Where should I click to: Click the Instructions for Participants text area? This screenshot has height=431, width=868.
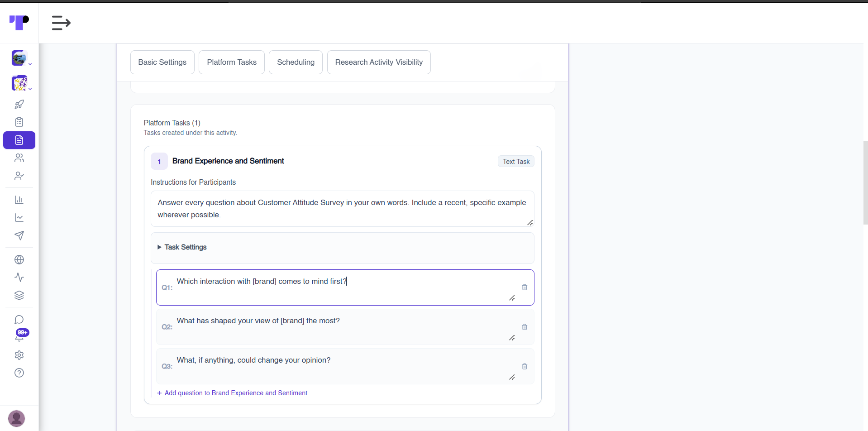(343, 209)
